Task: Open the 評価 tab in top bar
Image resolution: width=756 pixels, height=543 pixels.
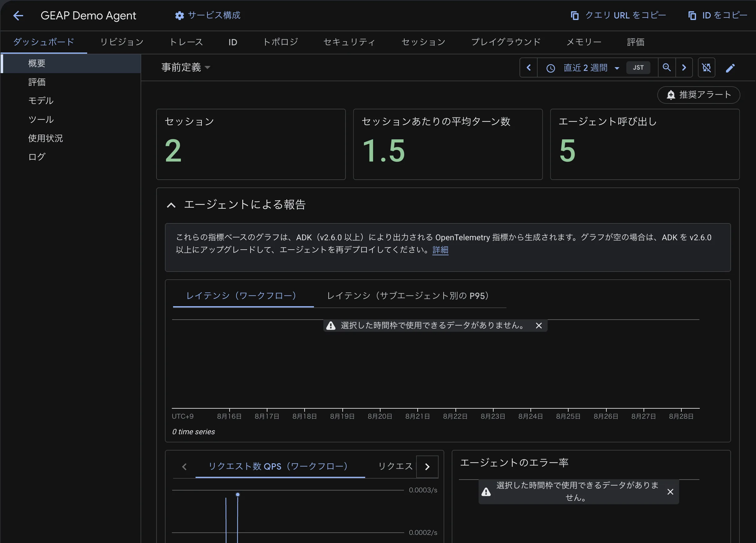Action: 635,42
